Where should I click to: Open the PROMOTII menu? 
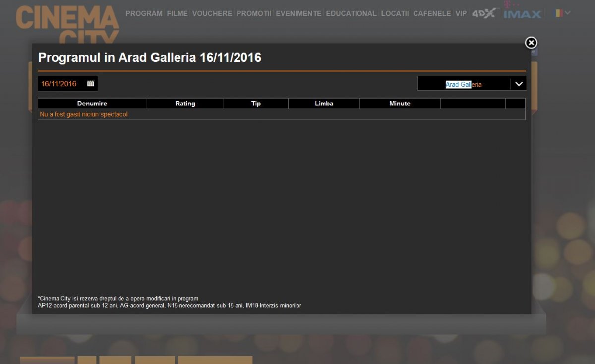pyautogui.click(x=254, y=13)
